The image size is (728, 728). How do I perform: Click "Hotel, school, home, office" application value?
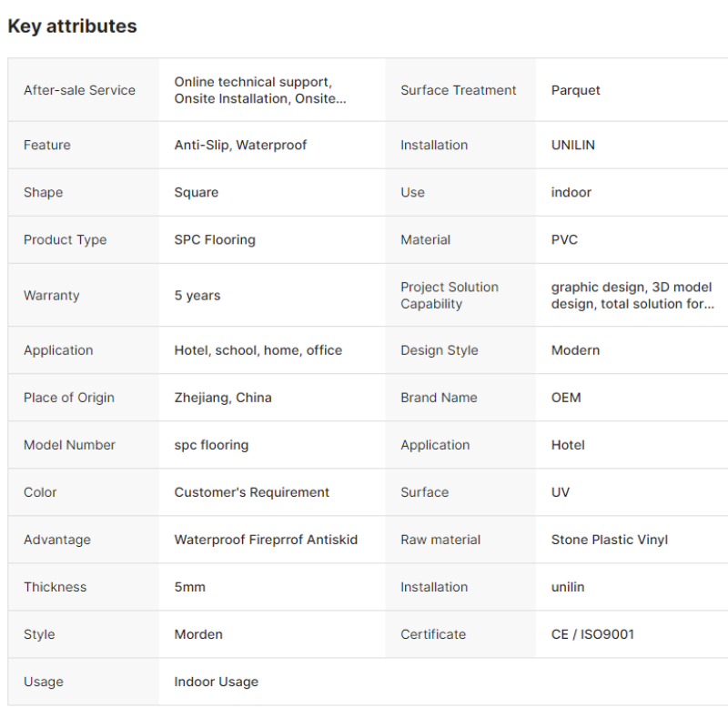pos(258,350)
